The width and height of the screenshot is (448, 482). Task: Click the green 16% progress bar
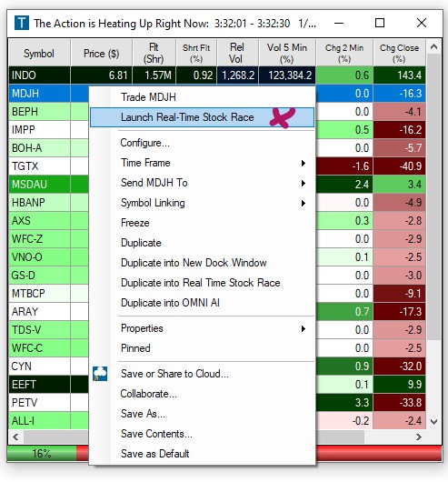[x=42, y=454]
